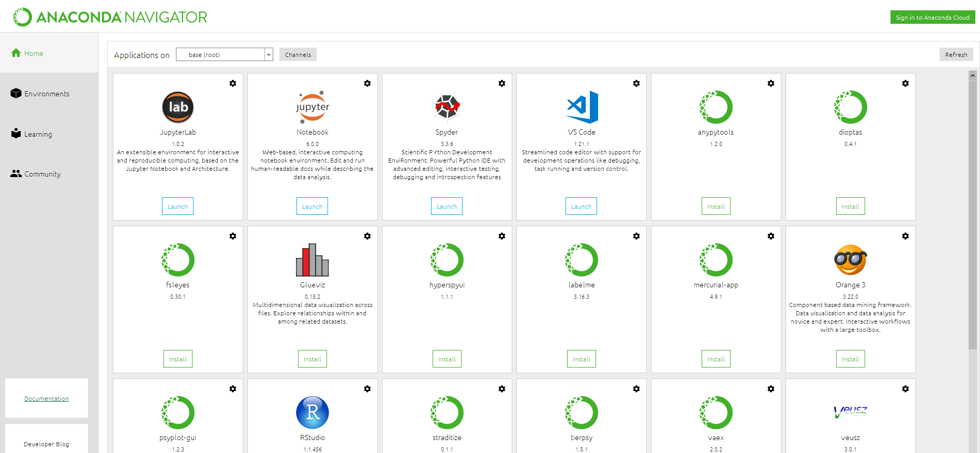Viewport: 980px width, 453px height.
Task: Click the Jupyter Notebook logo
Action: 313,107
